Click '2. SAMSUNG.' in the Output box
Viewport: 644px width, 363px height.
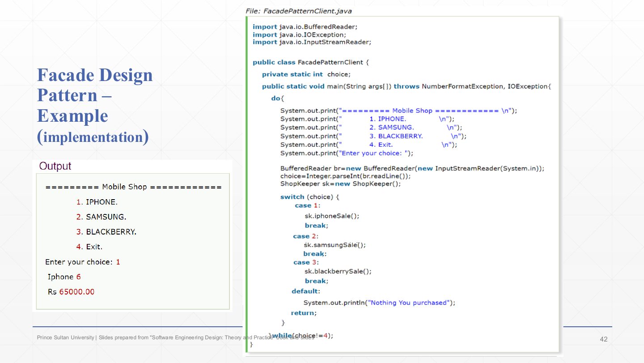(101, 217)
